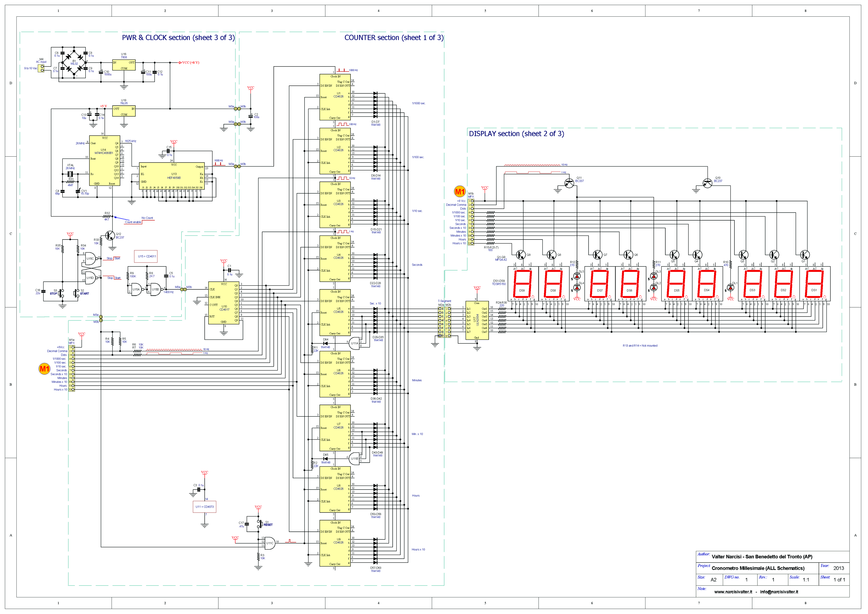Click the U11 = CD4073 note box

click(x=205, y=507)
